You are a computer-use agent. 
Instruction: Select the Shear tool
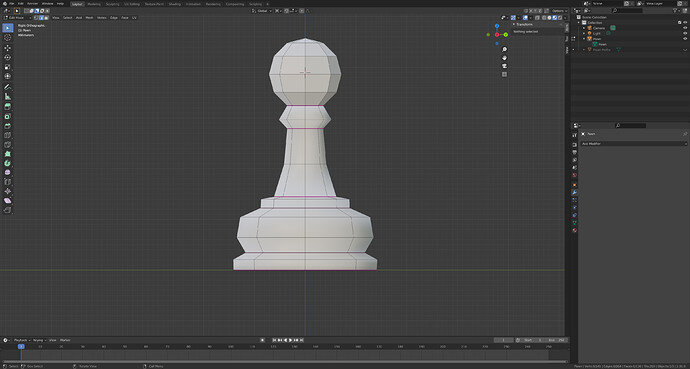click(x=7, y=201)
